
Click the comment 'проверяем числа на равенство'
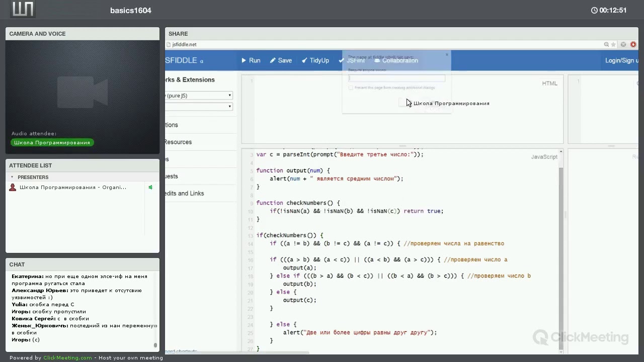pyautogui.click(x=454, y=243)
